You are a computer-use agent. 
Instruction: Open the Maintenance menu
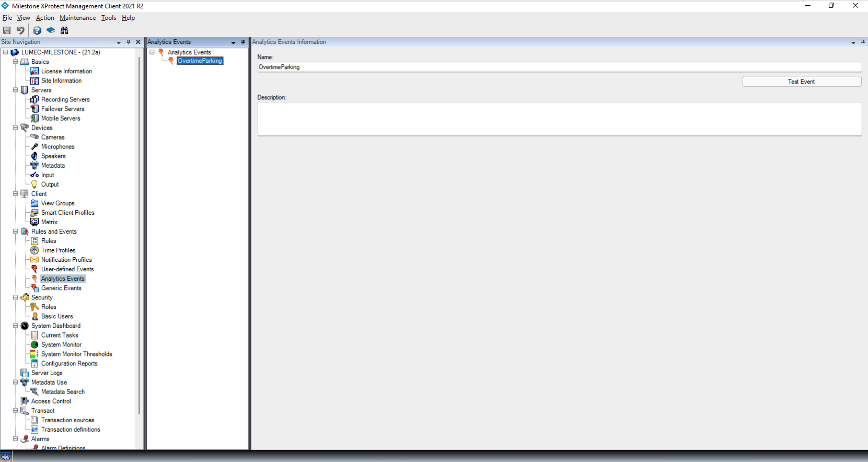(78, 18)
